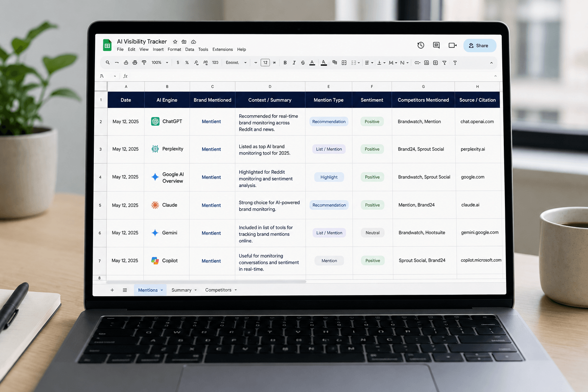Collapse the toolbar with chevron

(491, 63)
